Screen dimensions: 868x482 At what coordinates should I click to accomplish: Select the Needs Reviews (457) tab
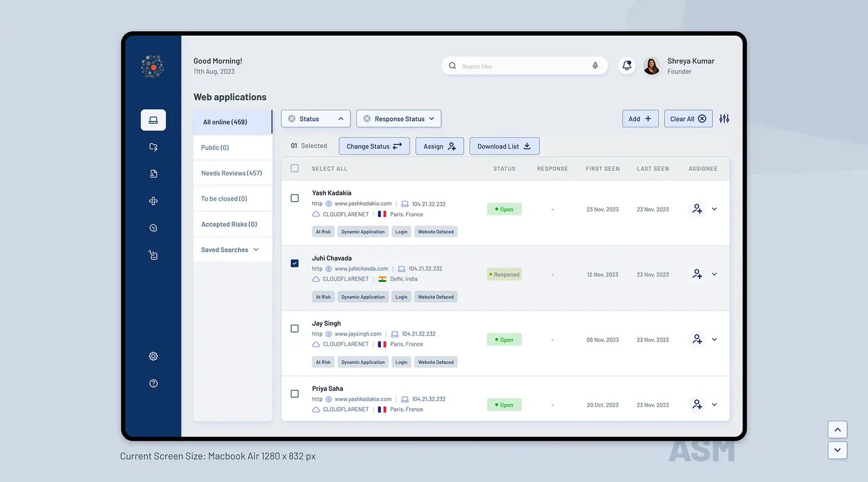coord(233,173)
